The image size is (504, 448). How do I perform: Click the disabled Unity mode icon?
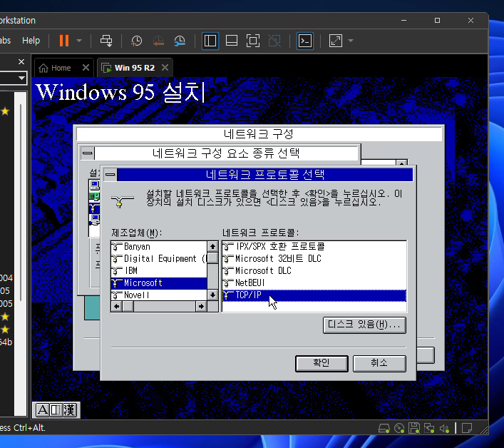(x=274, y=41)
